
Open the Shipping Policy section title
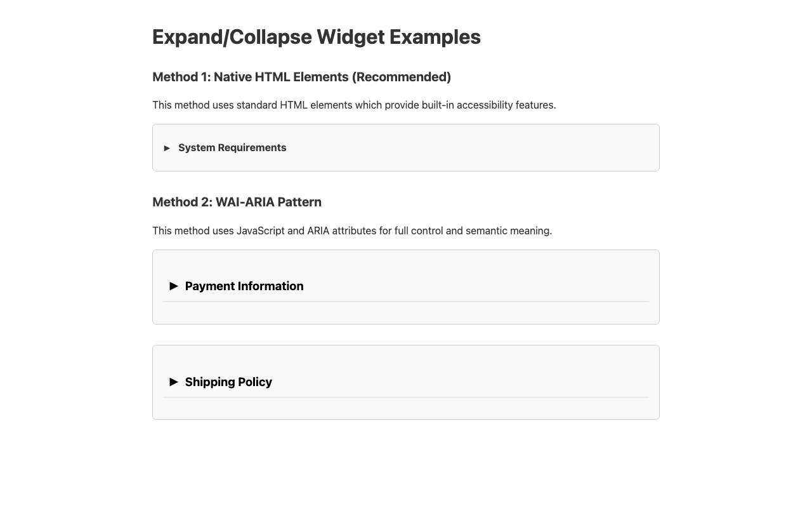click(x=228, y=382)
